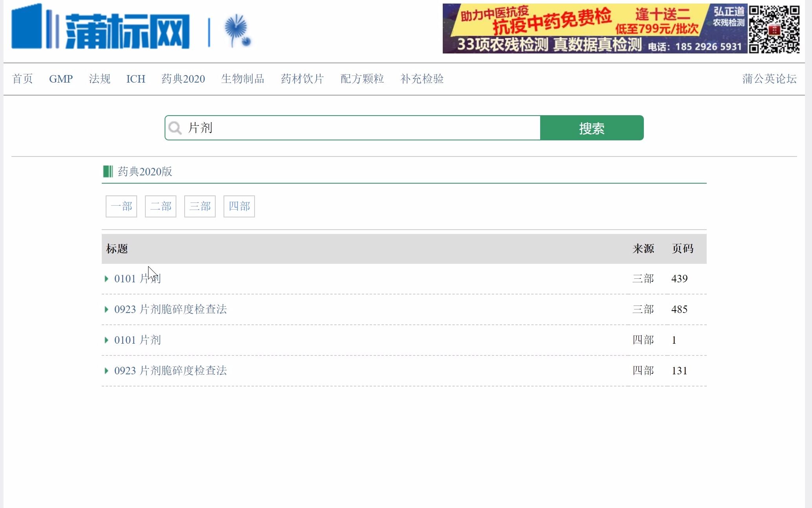Screen dimensions: 812x508
Task: Click arrow before 0101 片剂 四部 row
Action: tap(106, 340)
